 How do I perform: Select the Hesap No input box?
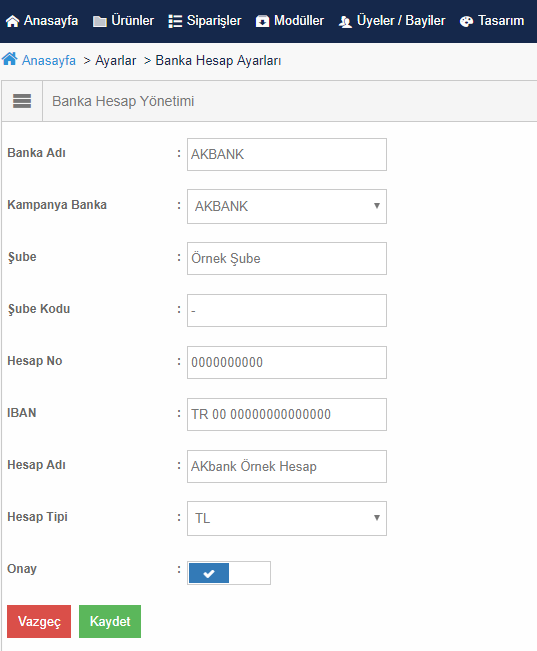pyautogui.click(x=287, y=362)
